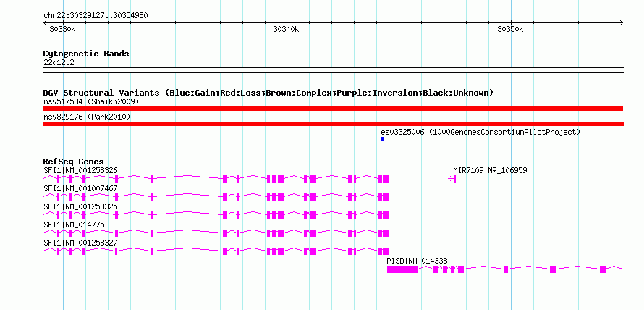Click the esv3325006 (1000GenomesConsortiumPilotProject) label
This screenshot has height=310, width=644.
[x=480, y=132]
